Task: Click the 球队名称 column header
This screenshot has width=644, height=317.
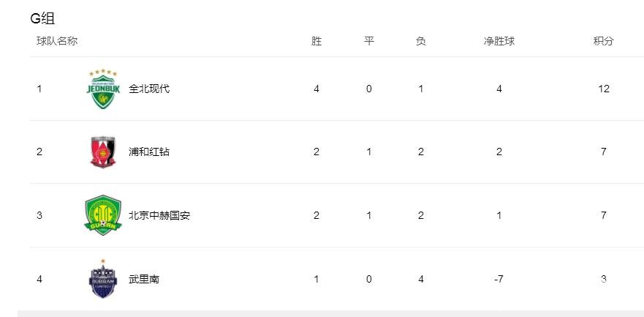Action: pyautogui.click(x=57, y=41)
